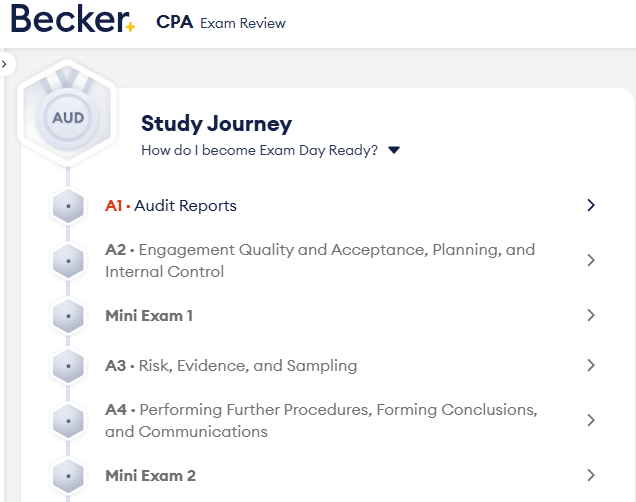Click the hexagon marker beside A1 Audit Reports
This screenshot has width=636, height=502.
click(x=68, y=206)
